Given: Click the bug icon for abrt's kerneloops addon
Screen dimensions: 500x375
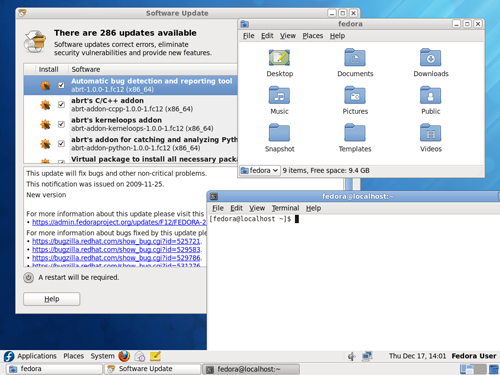Looking at the screenshot, I should coord(45,125).
